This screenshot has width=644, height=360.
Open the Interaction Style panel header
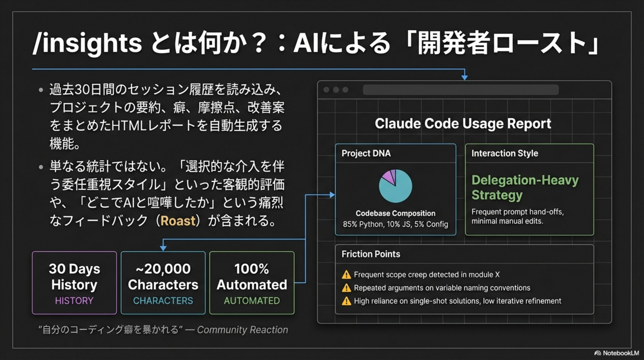(x=505, y=153)
